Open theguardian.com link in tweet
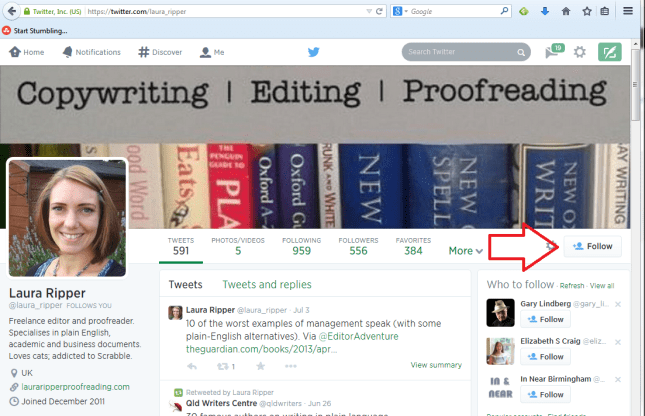 click(261, 349)
